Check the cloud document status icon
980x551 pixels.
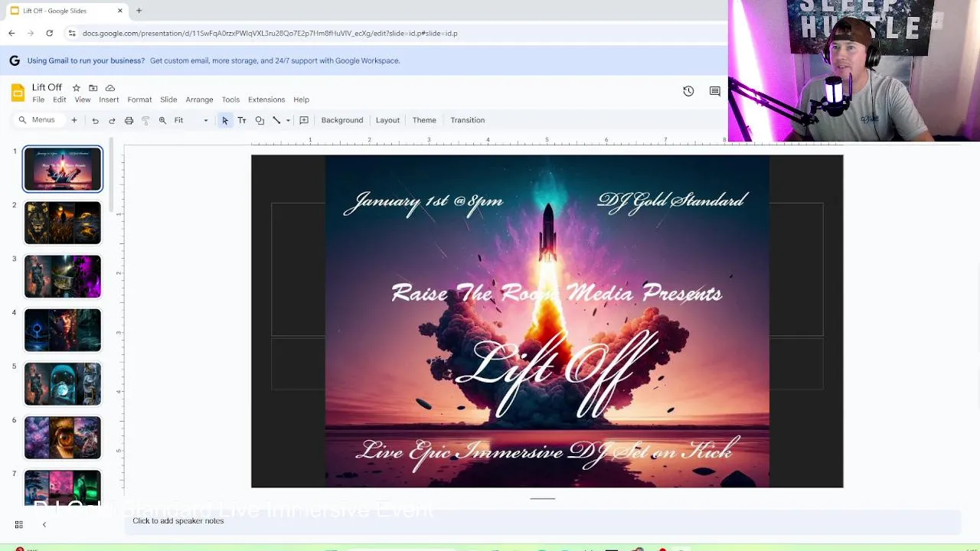click(x=110, y=88)
